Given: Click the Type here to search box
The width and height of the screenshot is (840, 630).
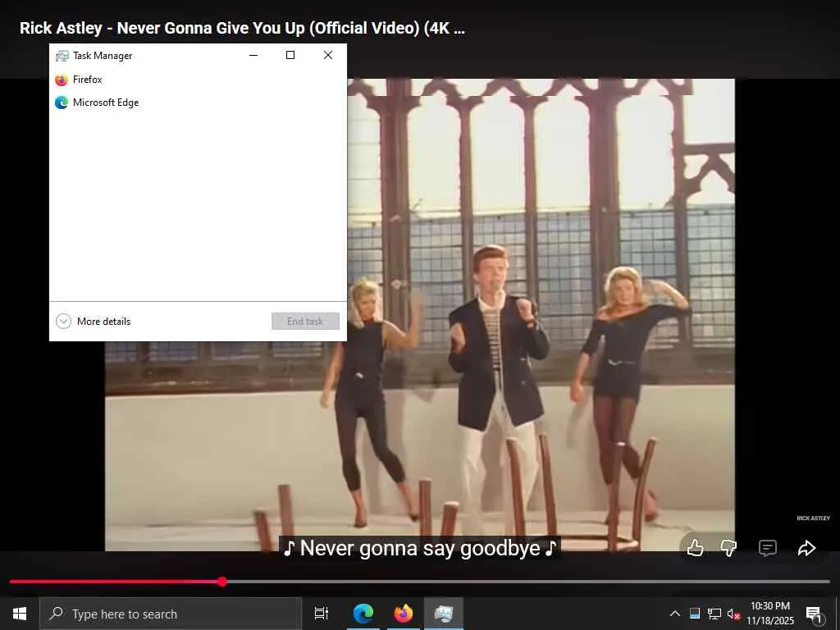Looking at the screenshot, I should coord(171,614).
